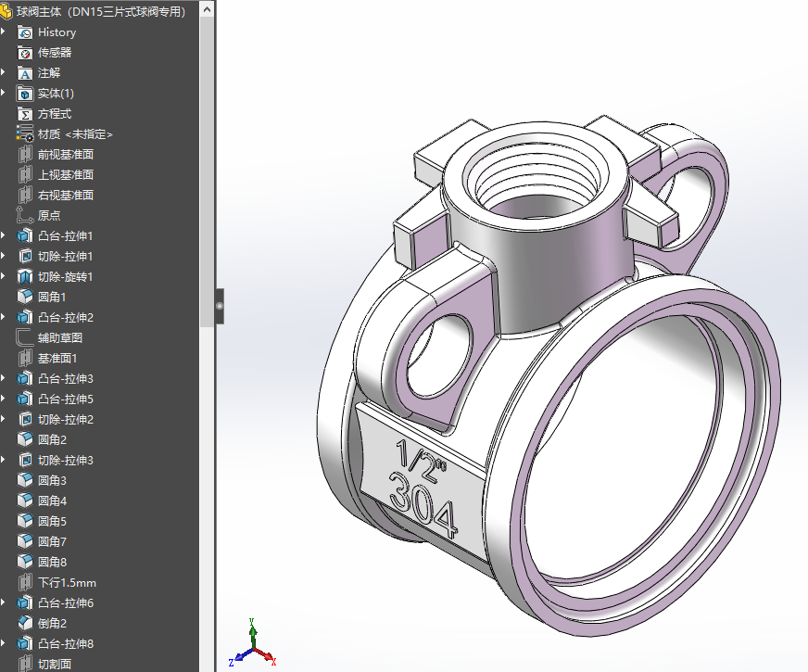
Task: Expand the 切除-旋转1 feature
Action: pyautogui.click(x=4, y=276)
